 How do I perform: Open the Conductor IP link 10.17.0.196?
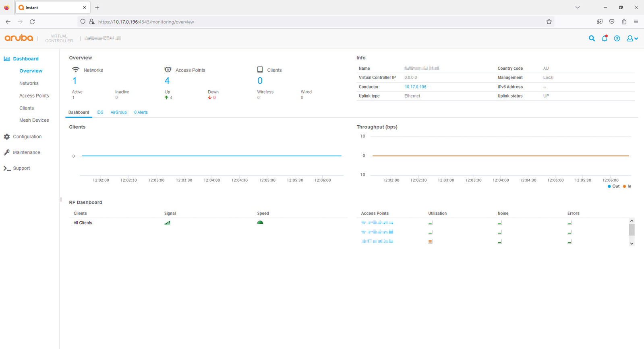[x=415, y=87]
